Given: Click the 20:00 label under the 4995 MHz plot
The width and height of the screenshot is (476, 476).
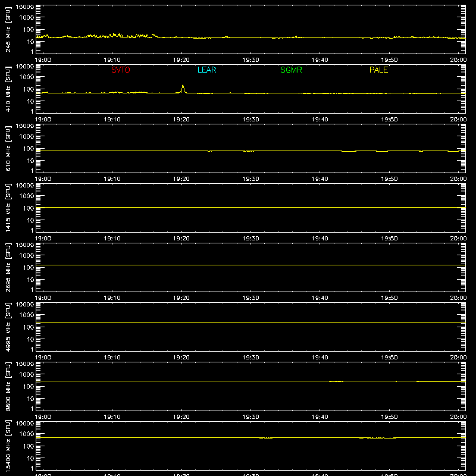Looking at the screenshot, I should 458,358.
